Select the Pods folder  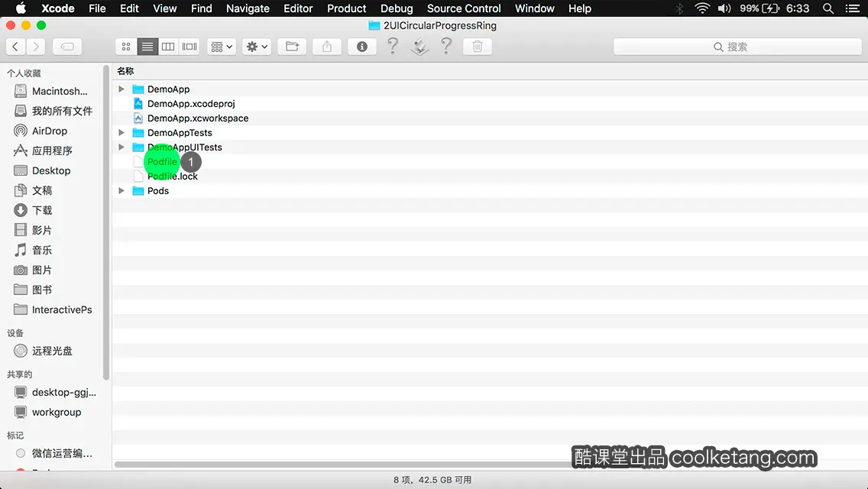coord(157,190)
